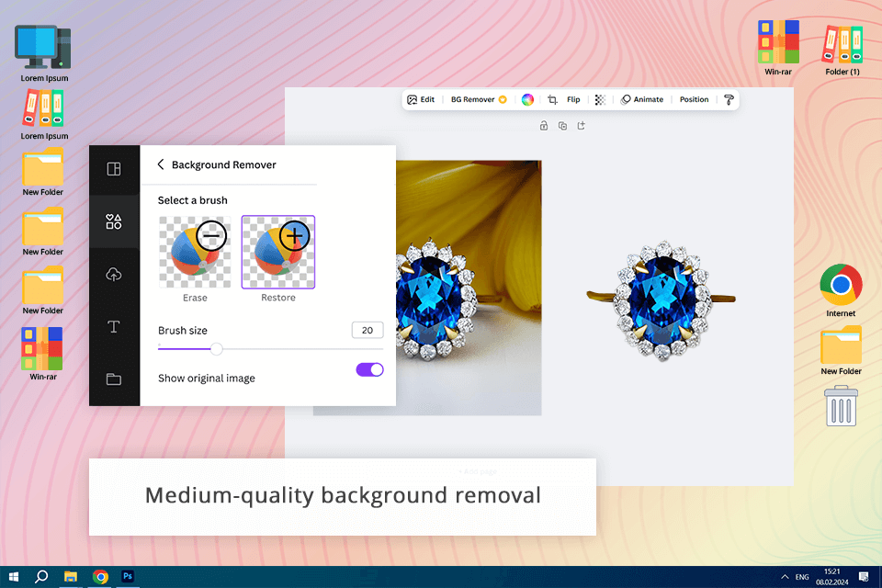Screen dimensions: 882x588
Task: Open the Projects folder sidebar icon
Action: [x=114, y=379]
